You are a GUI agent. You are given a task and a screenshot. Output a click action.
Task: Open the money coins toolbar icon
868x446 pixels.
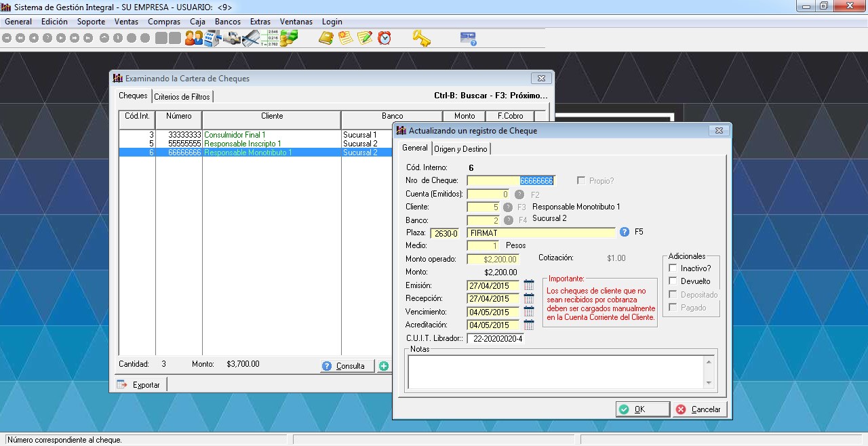pos(290,38)
